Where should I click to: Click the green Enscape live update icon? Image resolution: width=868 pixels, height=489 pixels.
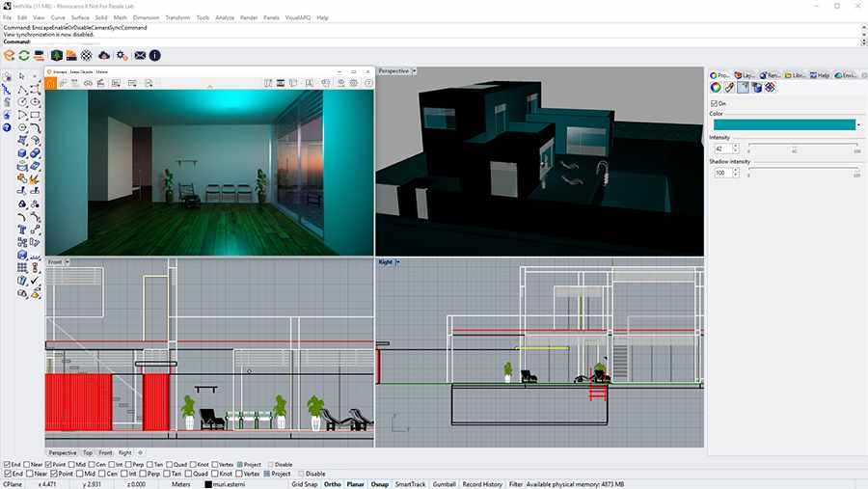[23, 56]
